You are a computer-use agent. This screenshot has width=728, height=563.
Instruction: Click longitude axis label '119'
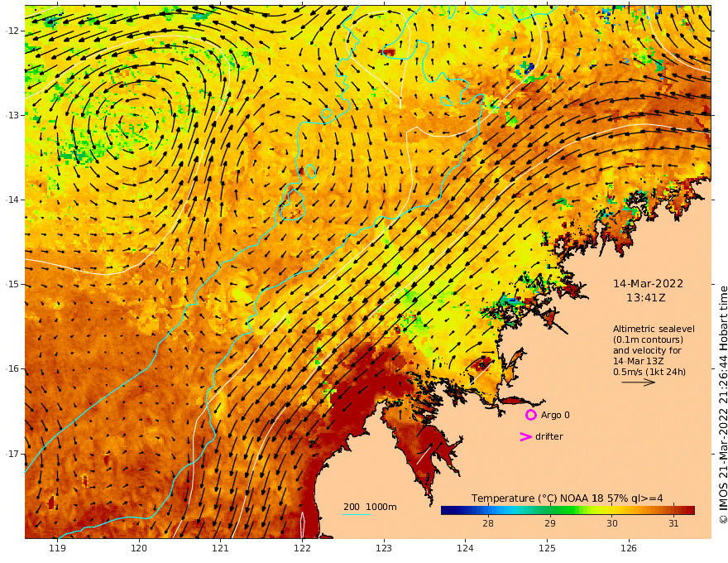pos(57,548)
